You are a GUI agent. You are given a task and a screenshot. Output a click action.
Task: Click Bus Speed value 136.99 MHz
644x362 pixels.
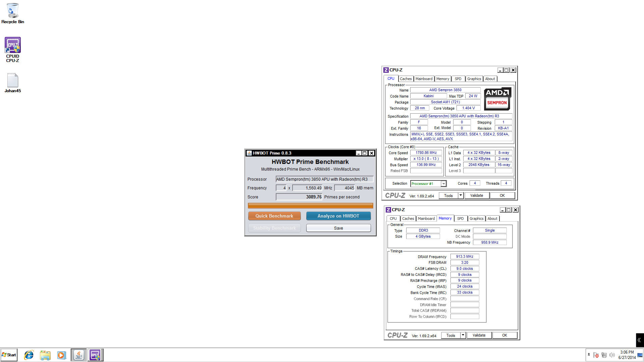[x=426, y=165]
